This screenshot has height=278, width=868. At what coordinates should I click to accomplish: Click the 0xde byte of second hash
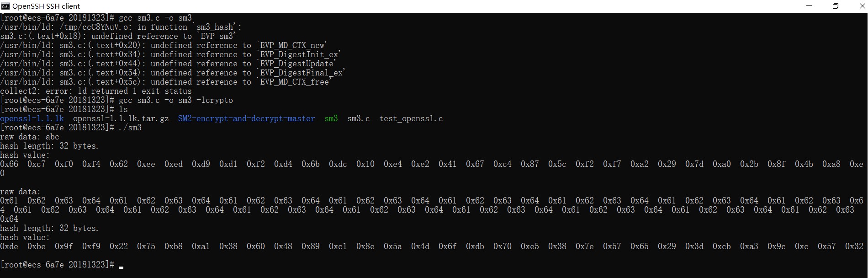click(x=9, y=246)
